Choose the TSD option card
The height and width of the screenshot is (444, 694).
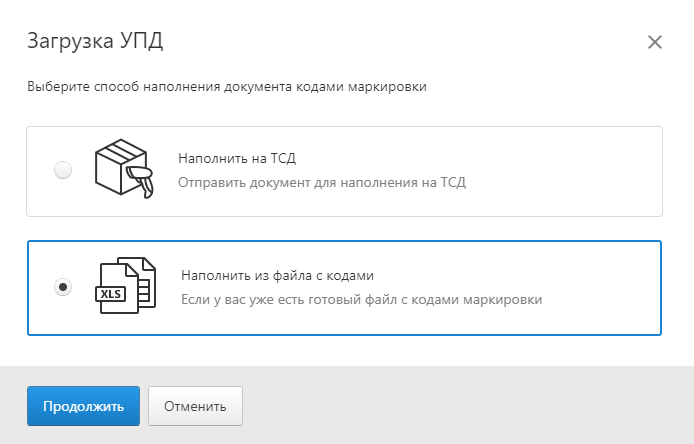(x=344, y=171)
